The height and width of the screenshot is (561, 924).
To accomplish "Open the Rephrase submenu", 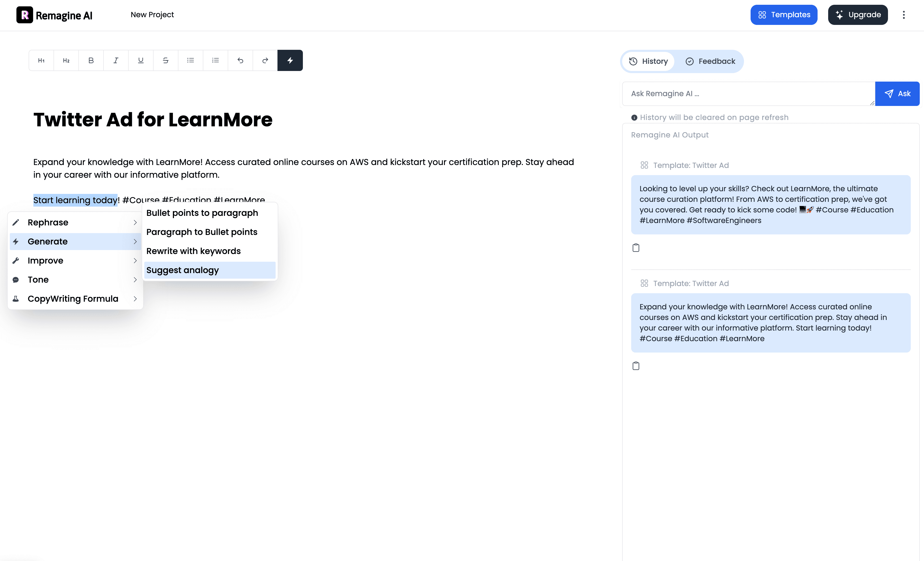I will (x=75, y=222).
